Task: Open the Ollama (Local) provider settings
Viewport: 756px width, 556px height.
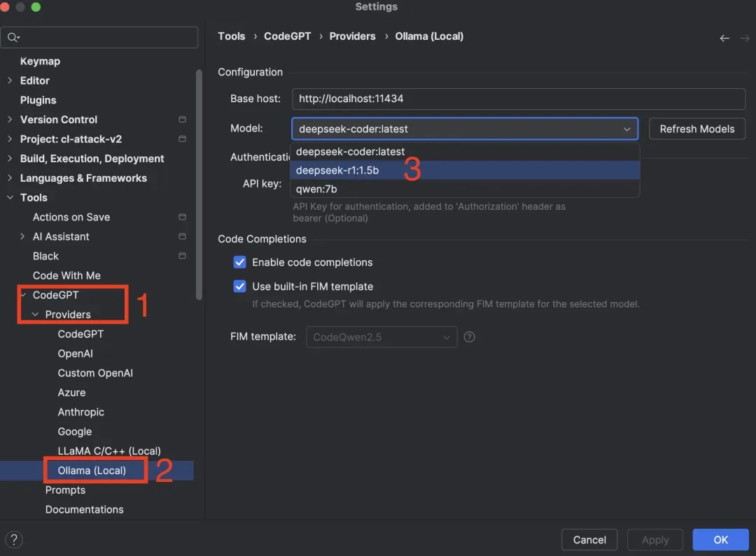Action: 92,471
